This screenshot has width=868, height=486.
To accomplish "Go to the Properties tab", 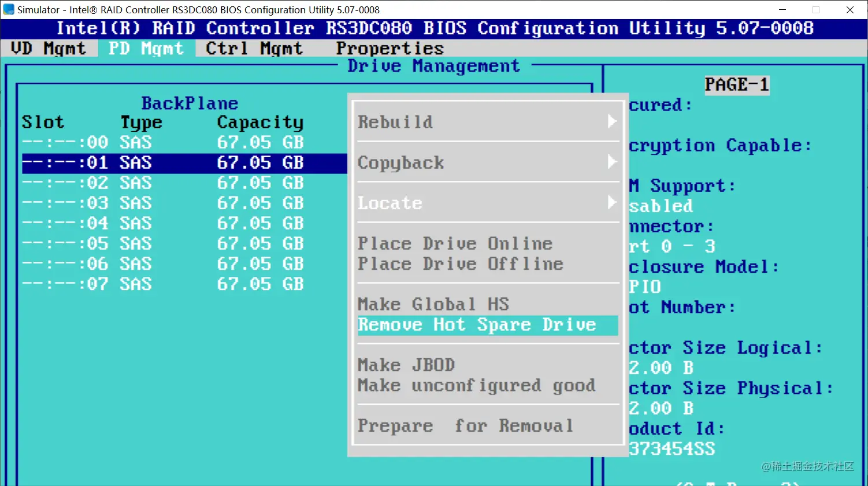I will [390, 49].
